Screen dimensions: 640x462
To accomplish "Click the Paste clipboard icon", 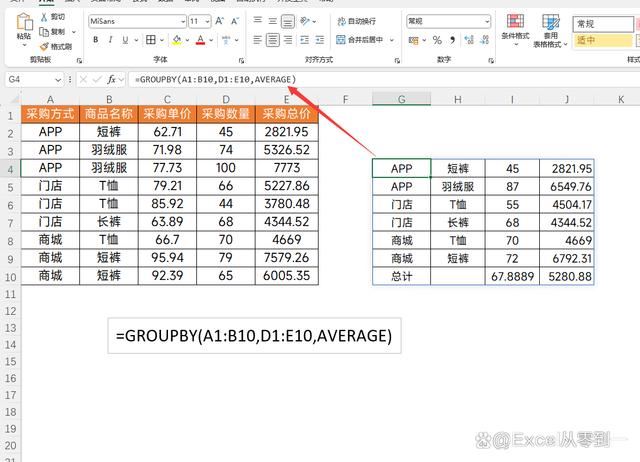I will (24, 21).
